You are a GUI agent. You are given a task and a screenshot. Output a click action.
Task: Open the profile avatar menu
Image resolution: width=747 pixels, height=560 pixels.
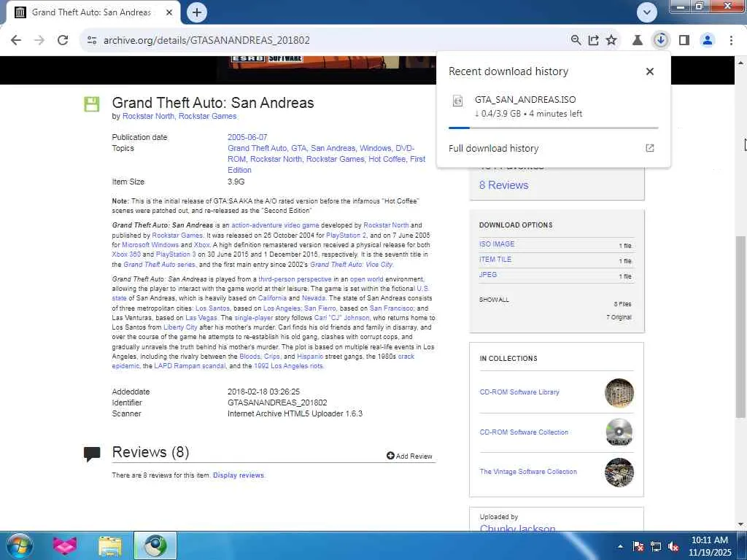coord(708,40)
